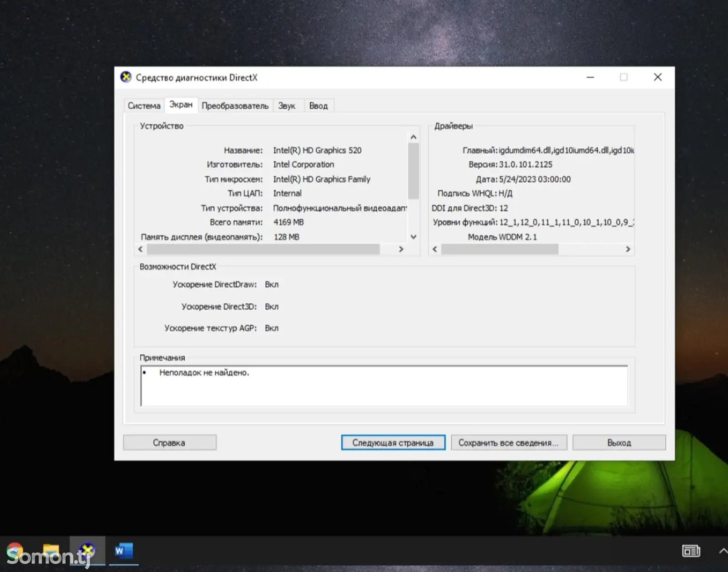The width and height of the screenshot is (728, 572).
Task: Click the Справка button
Action: [x=169, y=442]
